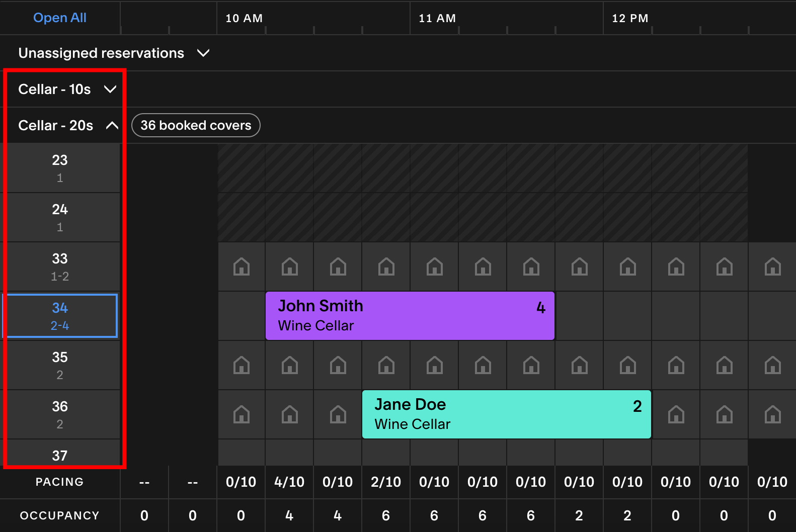796x532 pixels.
Task: Click table 36 house icon at 12:15 PM
Action: 676,414
